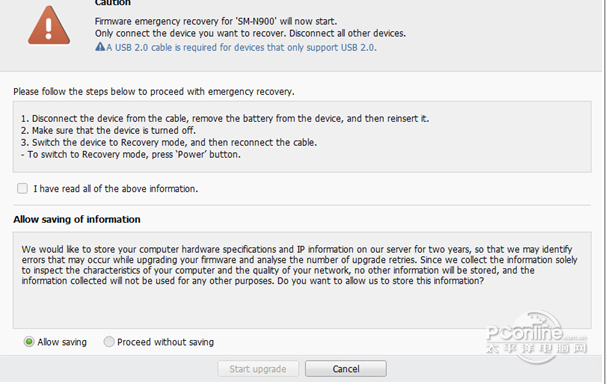The width and height of the screenshot is (606, 384).
Task: Click step 3 about switching to Recovery mode
Action: click(169, 142)
